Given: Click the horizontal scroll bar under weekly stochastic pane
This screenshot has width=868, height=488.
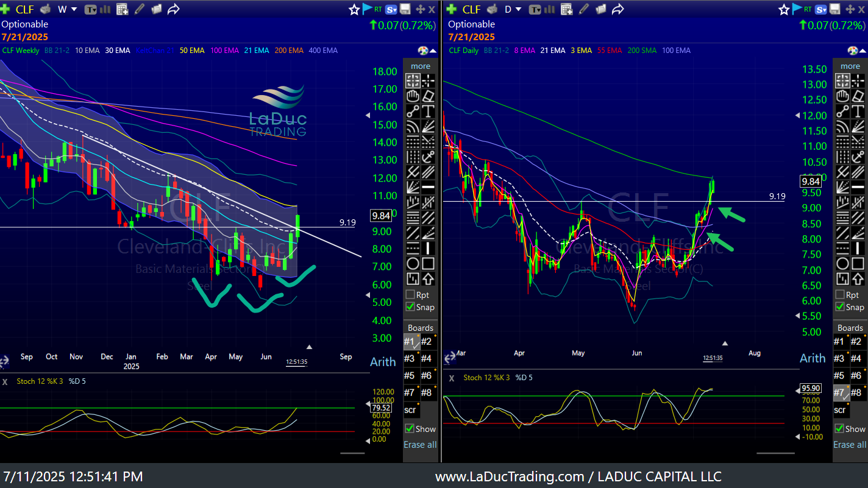Looking at the screenshot, I should point(352,453).
